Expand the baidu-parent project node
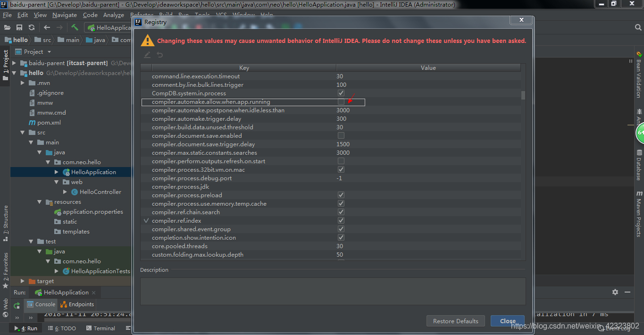The width and height of the screenshot is (644, 335). [x=14, y=63]
